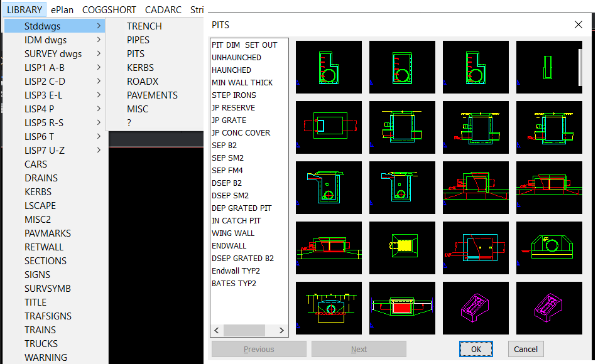Expand the IDM dwgs submenu

53,40
